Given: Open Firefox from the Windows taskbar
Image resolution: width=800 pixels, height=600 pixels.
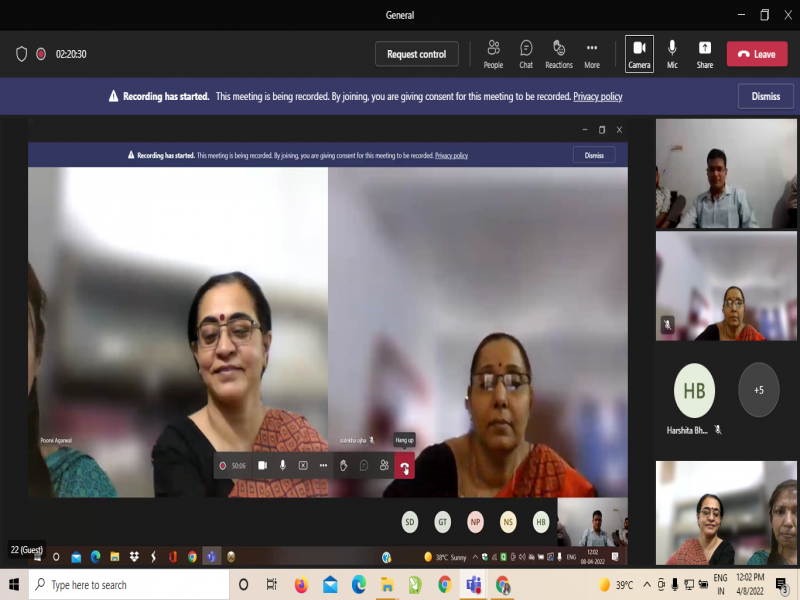Looking at the screenshot, I should [x=301, y=585].
